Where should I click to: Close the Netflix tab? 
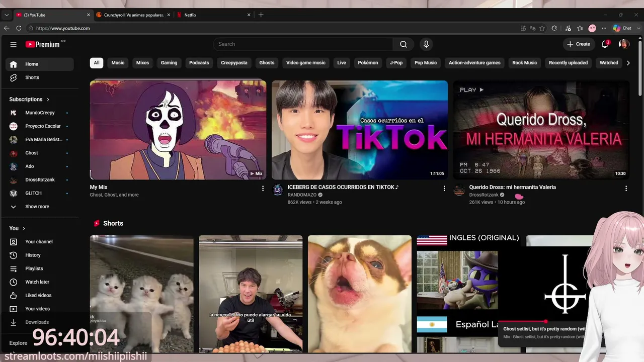(249, 15)
